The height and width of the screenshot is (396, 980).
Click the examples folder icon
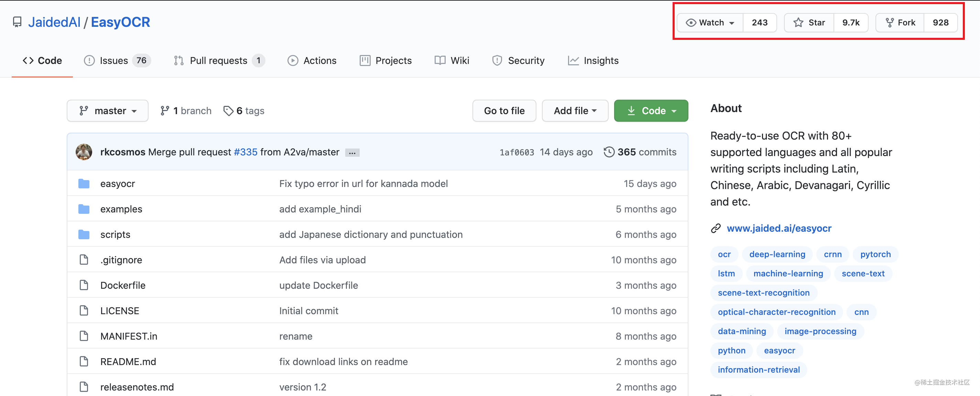[x=84, y=209]
